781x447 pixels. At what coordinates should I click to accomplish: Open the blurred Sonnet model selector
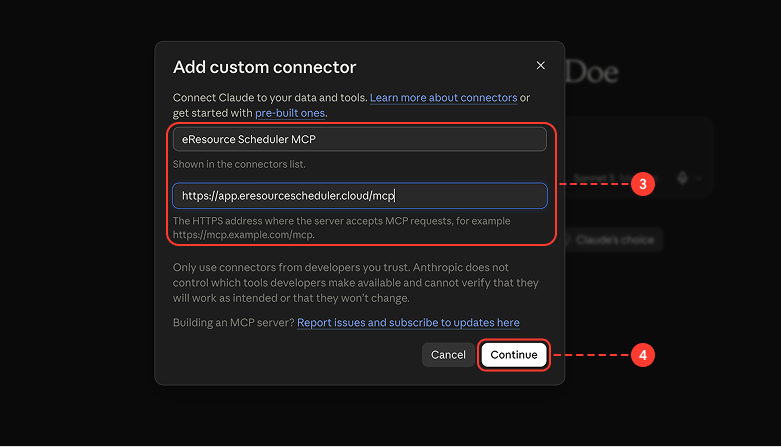(x=615, y=178)
